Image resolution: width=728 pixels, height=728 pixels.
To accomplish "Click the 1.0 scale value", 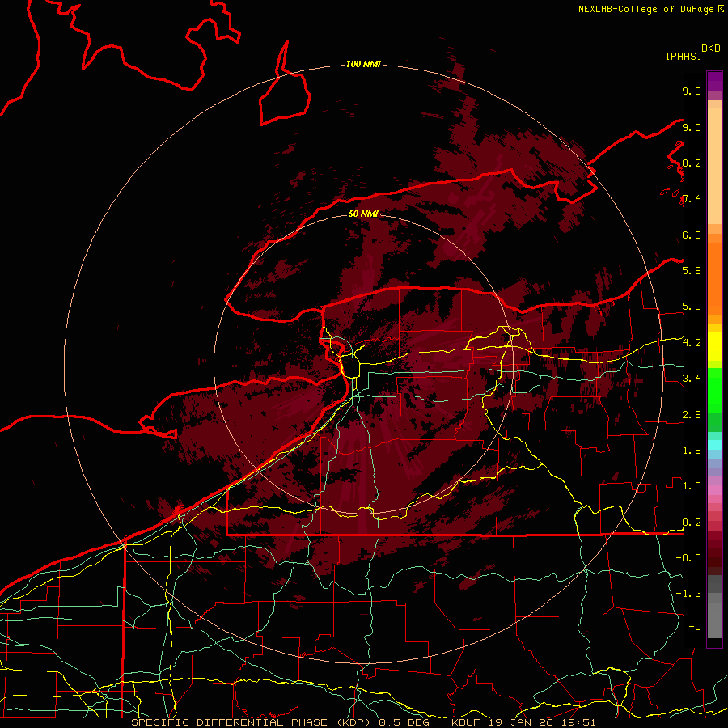I will point(692,486).
